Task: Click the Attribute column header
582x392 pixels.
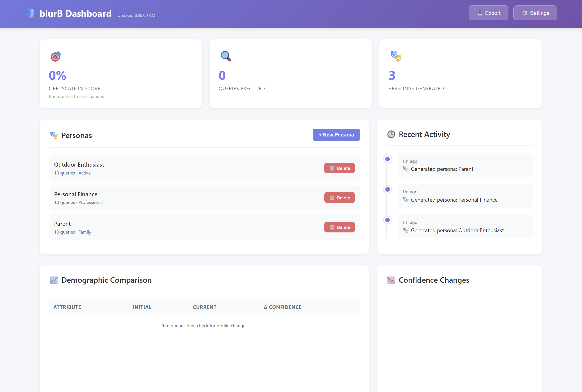Action: [x=67, y=307]
